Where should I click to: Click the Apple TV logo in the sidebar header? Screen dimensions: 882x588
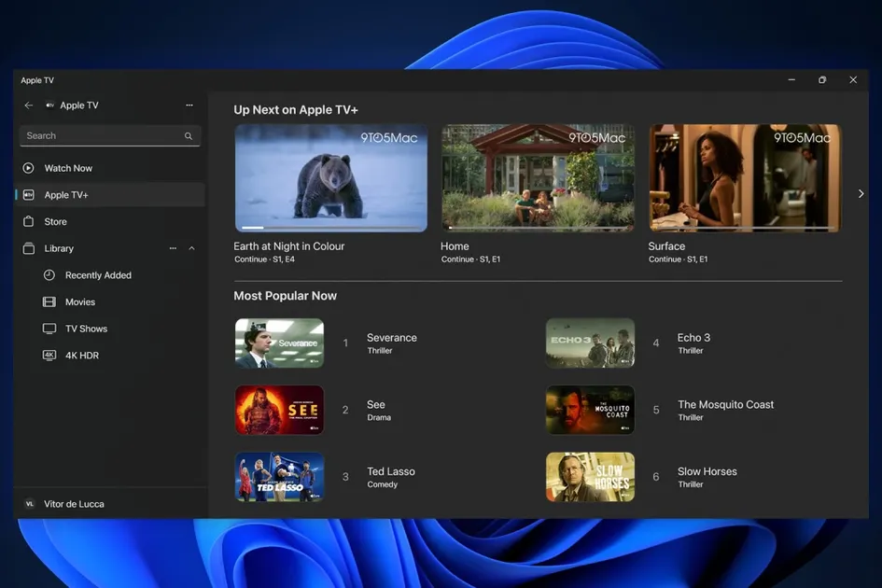[50, 105]
